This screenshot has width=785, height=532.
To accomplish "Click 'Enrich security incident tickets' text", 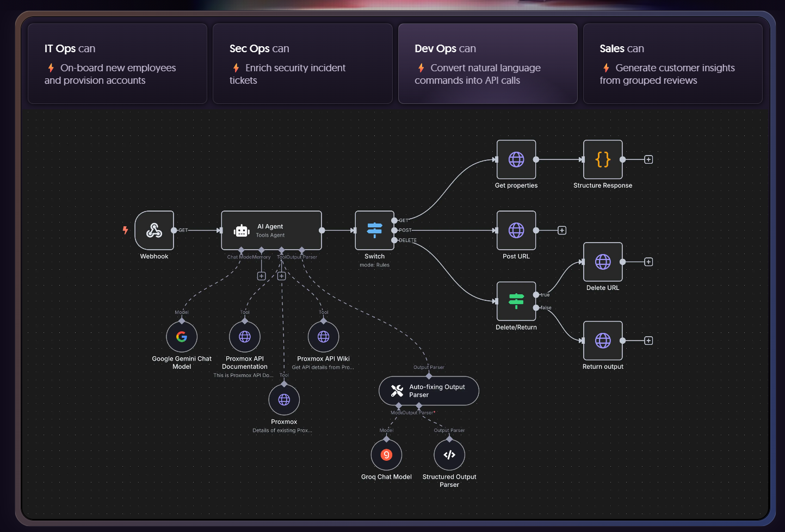I will click(x=287, y=74).
